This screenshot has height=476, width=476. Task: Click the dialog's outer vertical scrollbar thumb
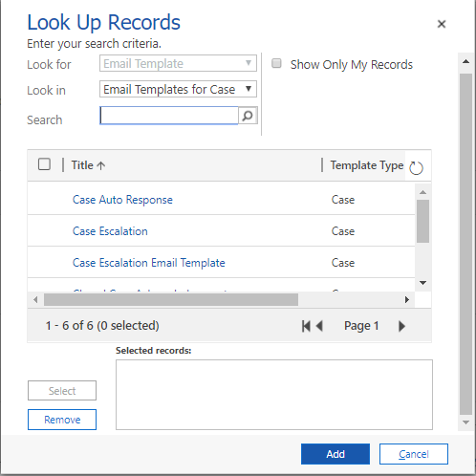pos(465,245)
